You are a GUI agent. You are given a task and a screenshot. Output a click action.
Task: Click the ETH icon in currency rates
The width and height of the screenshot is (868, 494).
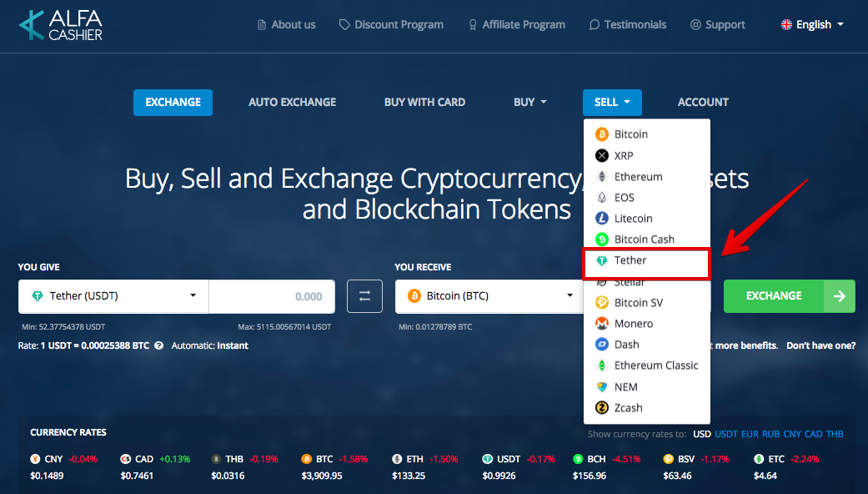(397, 459)
